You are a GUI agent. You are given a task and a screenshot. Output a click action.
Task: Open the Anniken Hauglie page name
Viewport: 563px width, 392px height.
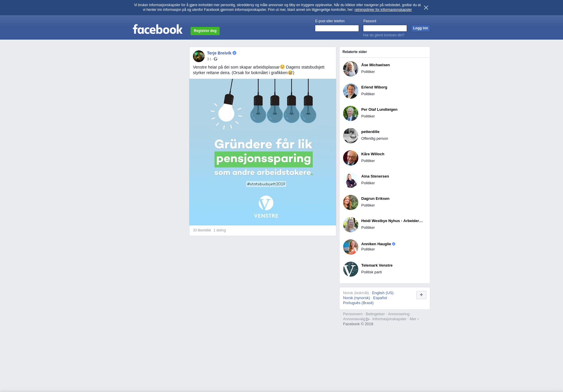pos(376,244)
